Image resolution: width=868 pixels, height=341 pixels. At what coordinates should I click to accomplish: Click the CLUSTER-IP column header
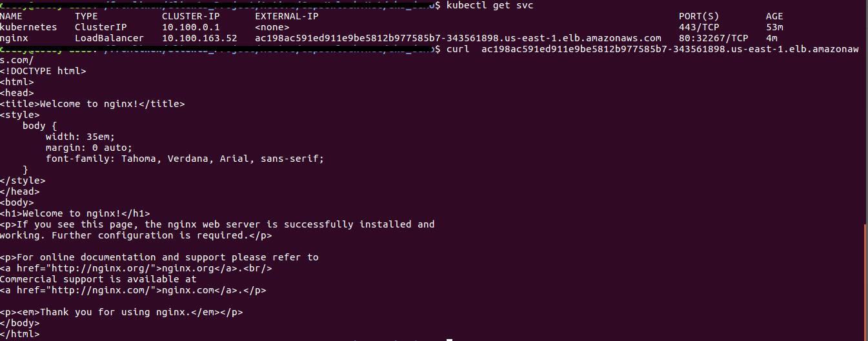click(190, 16)
